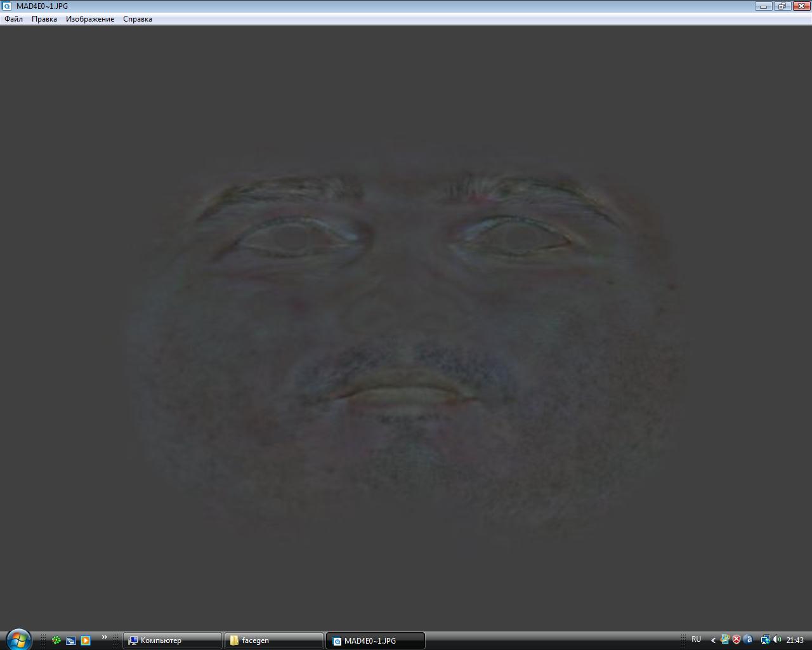Open the network connection tray icon
Viewport: 812px width, 650px height.
click(765, 640)
